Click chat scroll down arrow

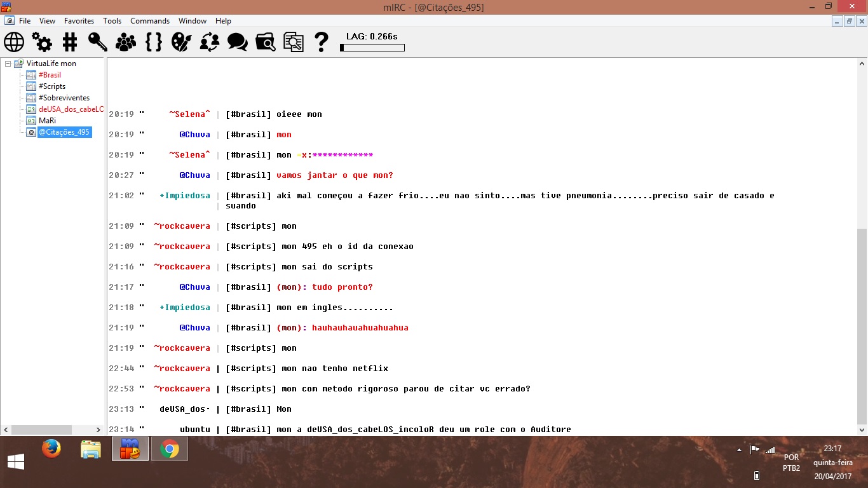[x=862, y=430]
